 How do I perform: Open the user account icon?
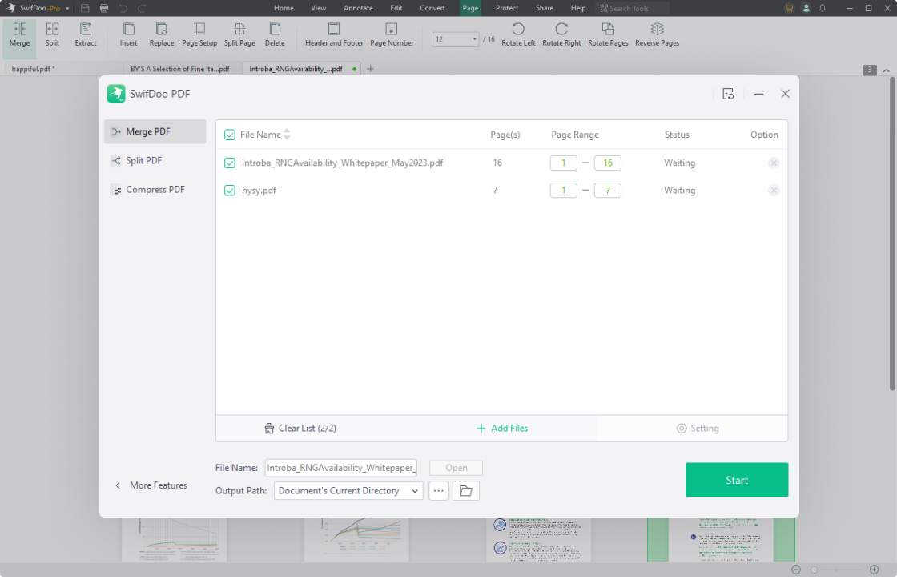coord(806,8)
